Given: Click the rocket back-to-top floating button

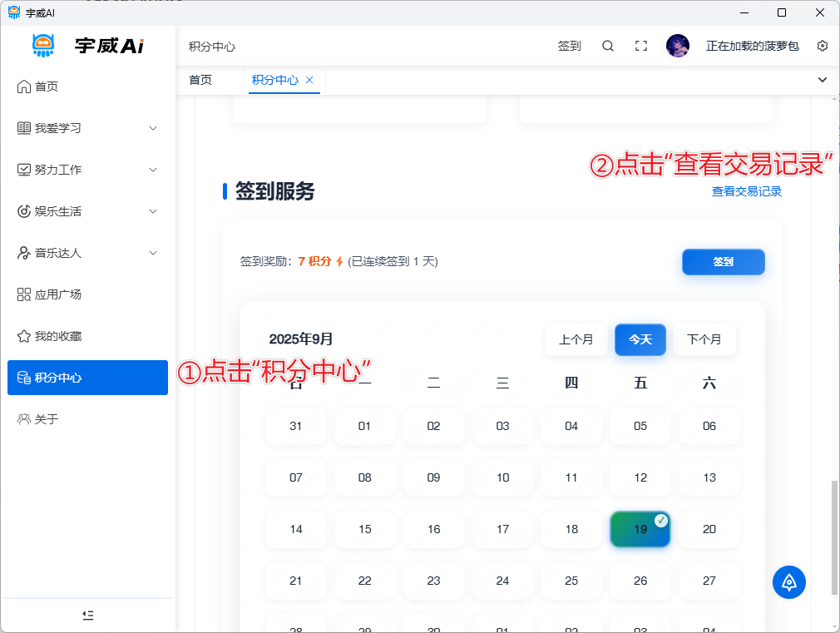Looking at the screenshot, I should click(789, 581).
